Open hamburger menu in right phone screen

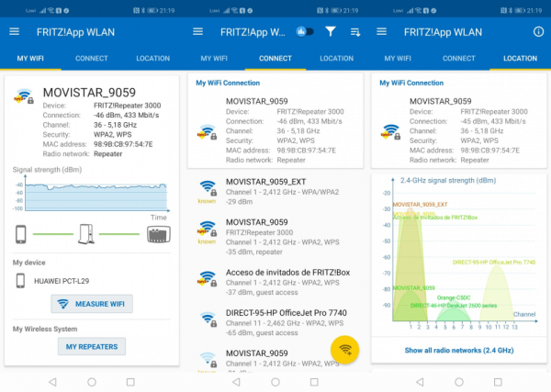tap(382, 32)
